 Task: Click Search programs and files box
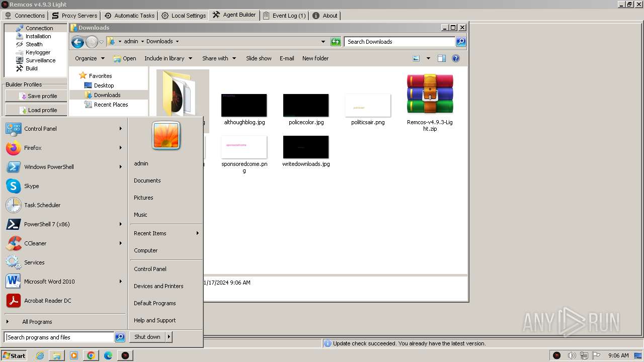click(x=59, y=337)
